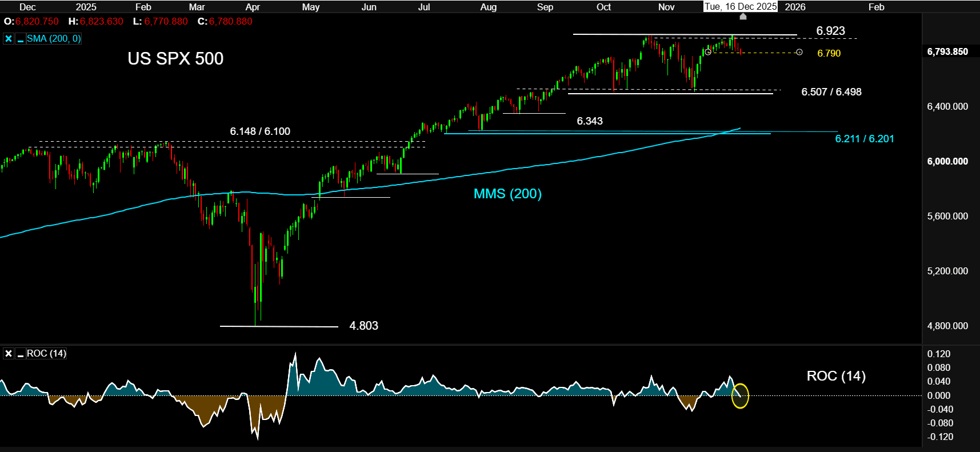The image size is (980, 452).
Task: Select the 6.923 resistance label
Action: click(x=830, y=31)
